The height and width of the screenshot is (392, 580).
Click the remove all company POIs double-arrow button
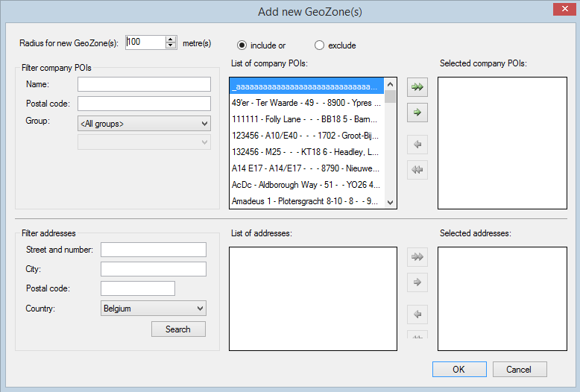point(417,170)
